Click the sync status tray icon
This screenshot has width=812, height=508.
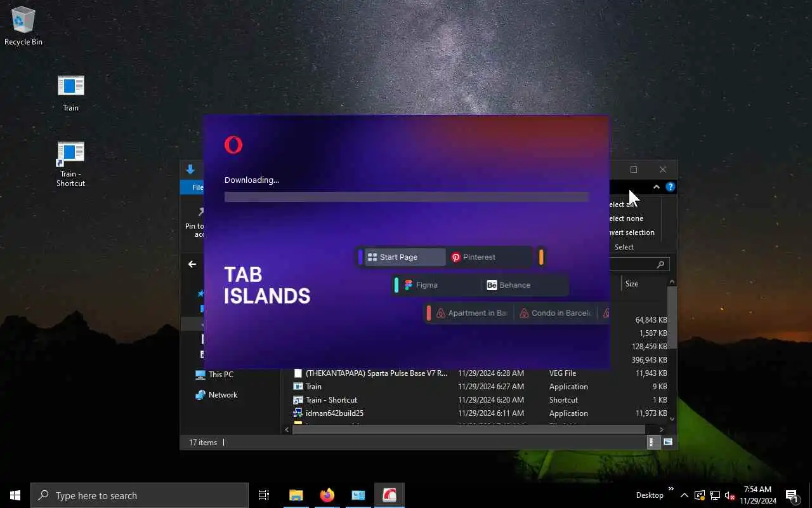[700, 495]
